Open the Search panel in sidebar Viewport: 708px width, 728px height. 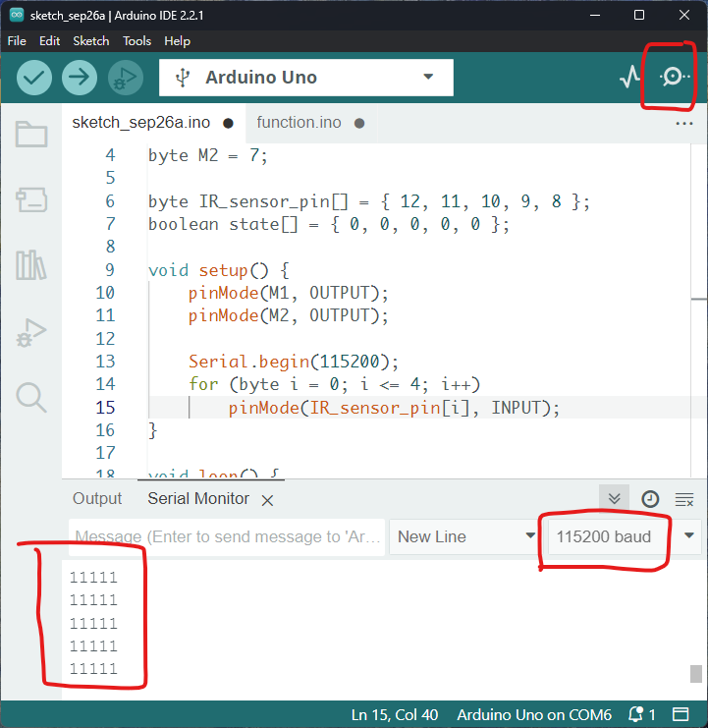coord(31,398)
